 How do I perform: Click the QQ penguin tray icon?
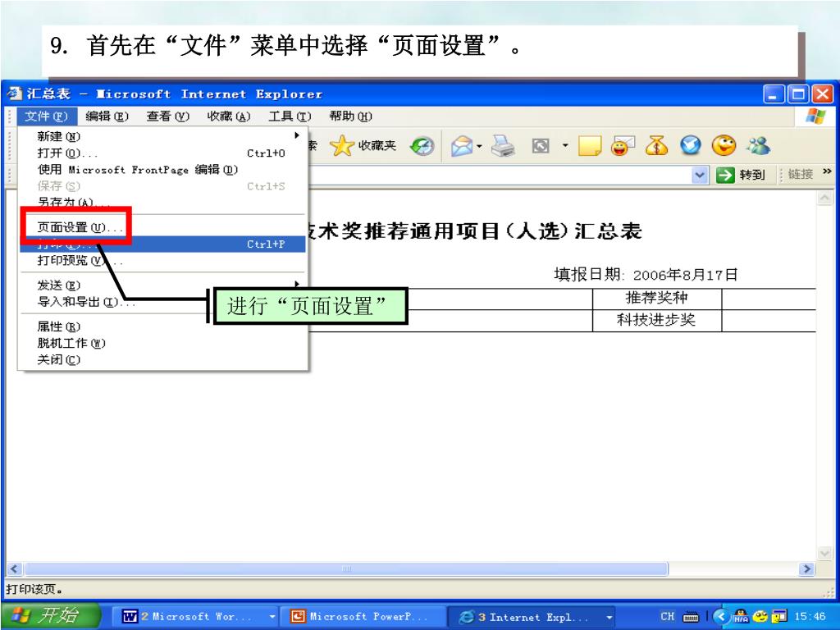tap(741, 616)
